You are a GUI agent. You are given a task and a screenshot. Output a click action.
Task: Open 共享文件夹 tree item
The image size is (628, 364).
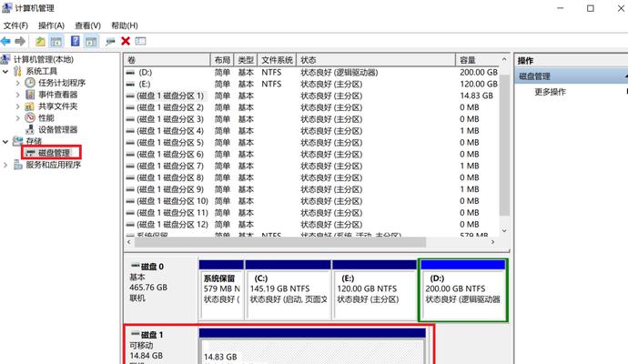(57, 106)
